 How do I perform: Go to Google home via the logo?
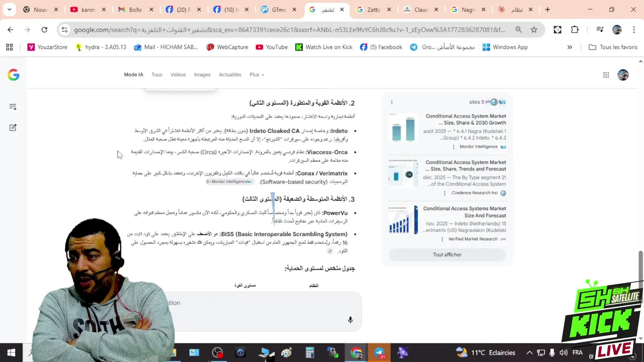tap(14, 75)
